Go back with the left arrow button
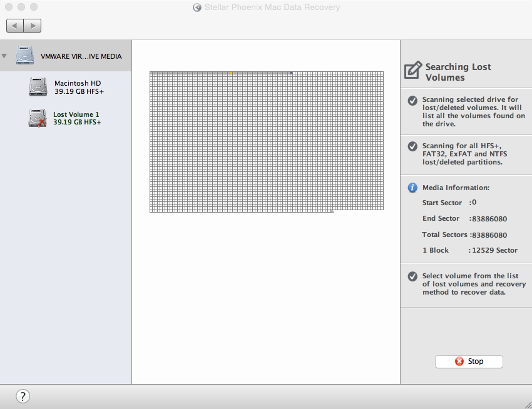 (15, 26)
